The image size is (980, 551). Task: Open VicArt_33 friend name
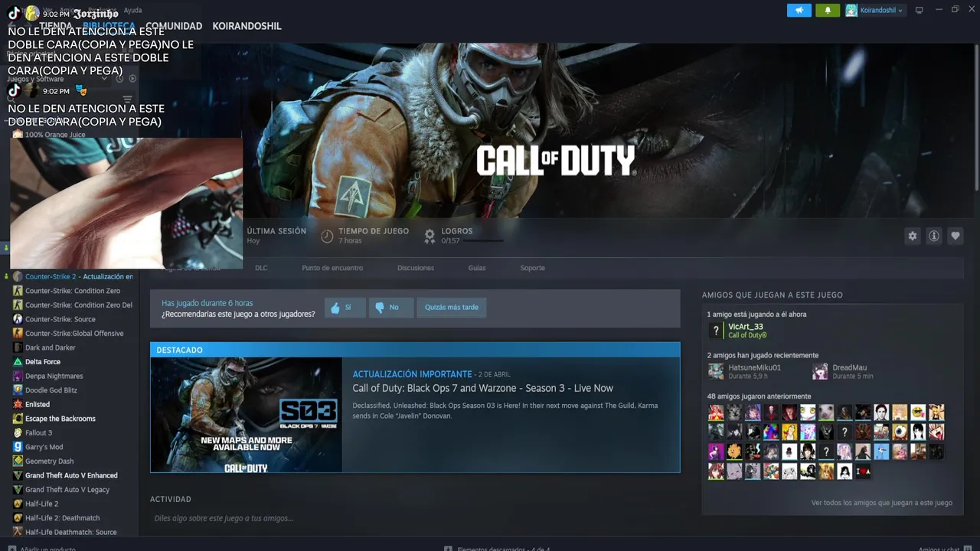(746, 327)
